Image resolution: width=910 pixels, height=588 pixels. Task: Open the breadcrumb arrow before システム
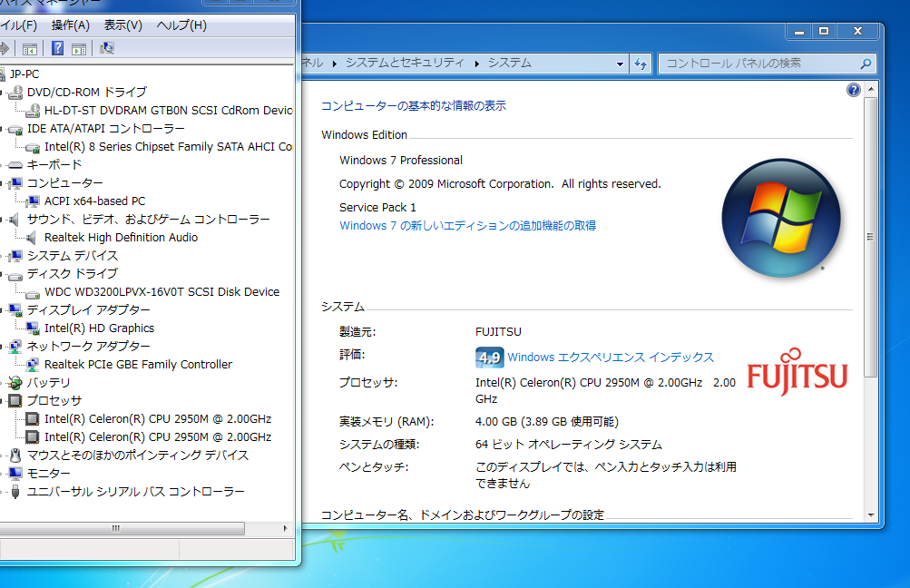click(x=477, y=64)
